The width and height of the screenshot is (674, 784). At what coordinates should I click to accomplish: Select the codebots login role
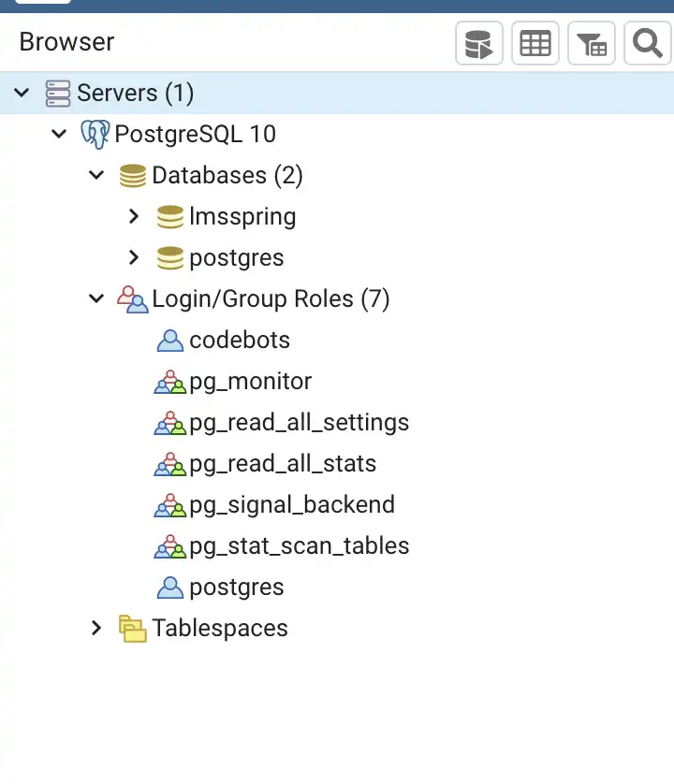(x=240, y=341)
